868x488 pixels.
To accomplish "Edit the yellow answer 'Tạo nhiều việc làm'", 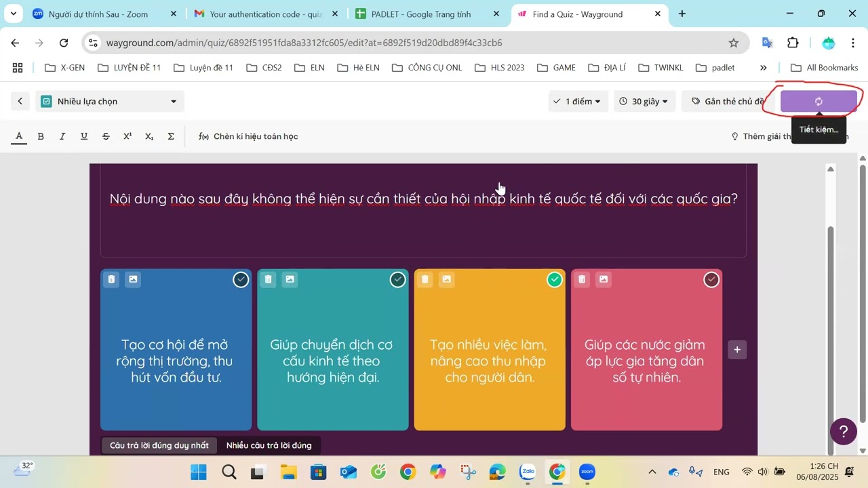I will point(489,361).
